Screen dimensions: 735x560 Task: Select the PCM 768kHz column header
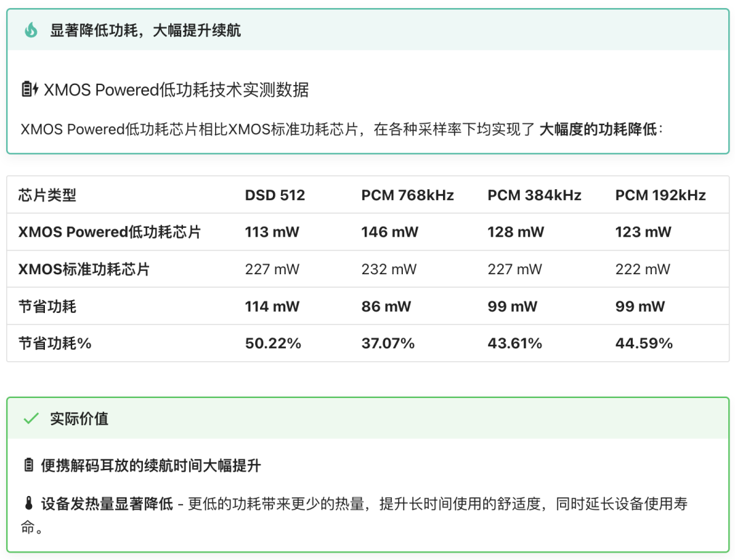(x=407, y=195)
